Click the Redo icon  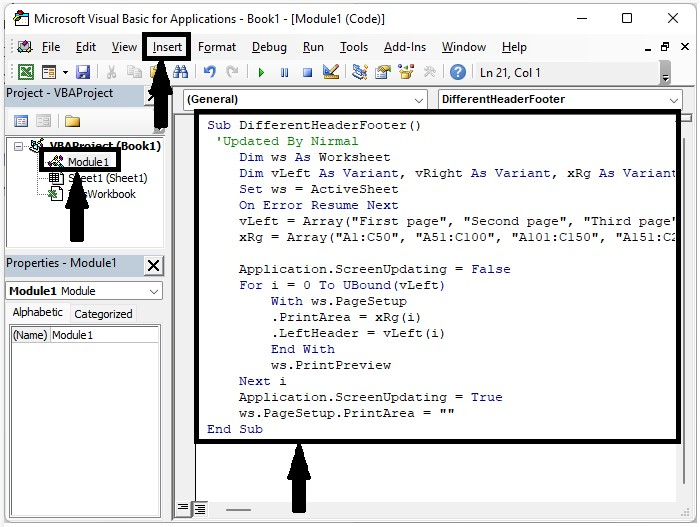pyautogui.click(x=232, y=72)
